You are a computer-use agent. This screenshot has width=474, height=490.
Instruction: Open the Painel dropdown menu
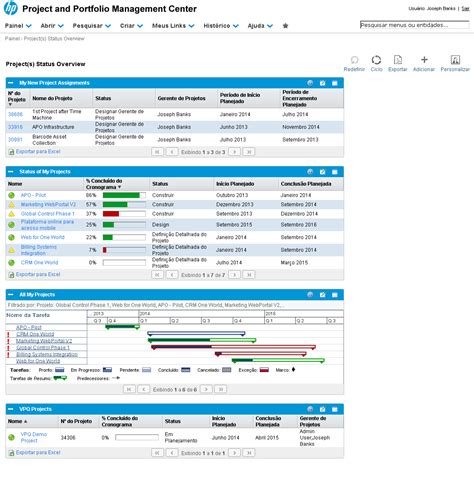coord(18,26)
